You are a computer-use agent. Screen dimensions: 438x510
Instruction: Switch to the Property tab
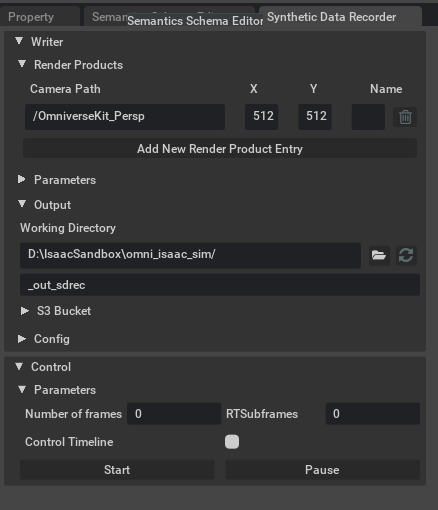(31, 17)
